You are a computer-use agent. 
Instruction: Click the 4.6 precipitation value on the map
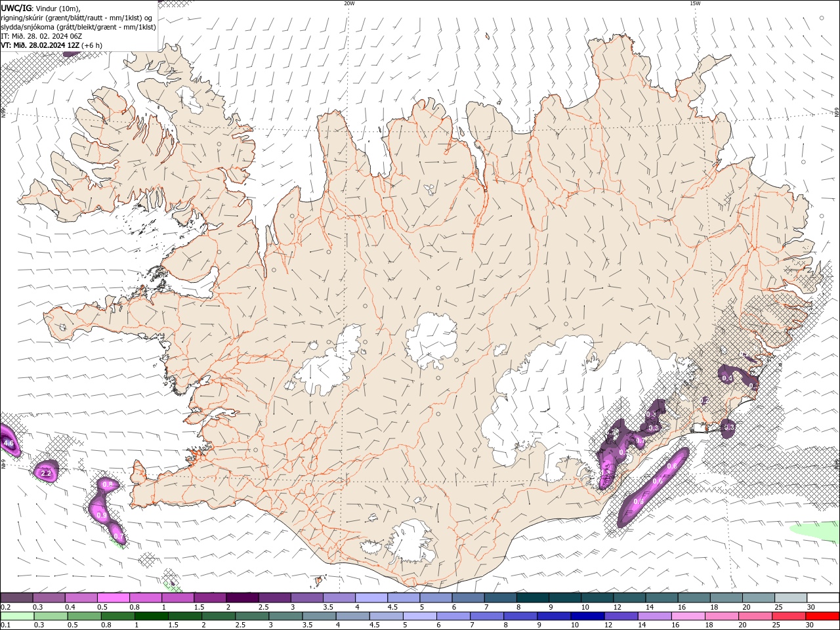coord(9,444)
